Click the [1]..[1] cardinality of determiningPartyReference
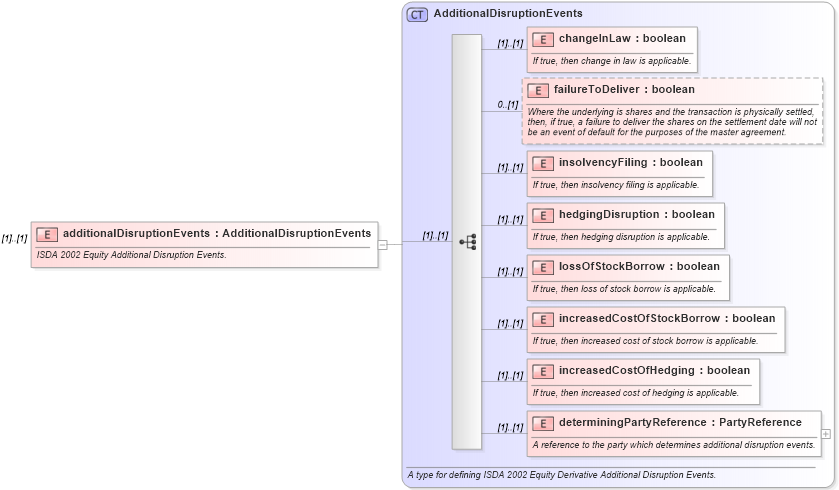Image resolution: width=839 pixels, height=490 pixels. 510,427
